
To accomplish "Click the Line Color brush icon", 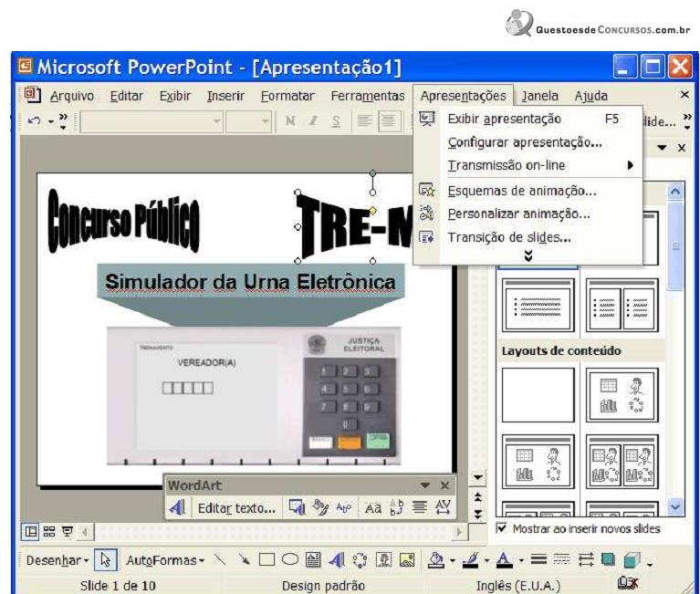I will [x=471, y=559].
